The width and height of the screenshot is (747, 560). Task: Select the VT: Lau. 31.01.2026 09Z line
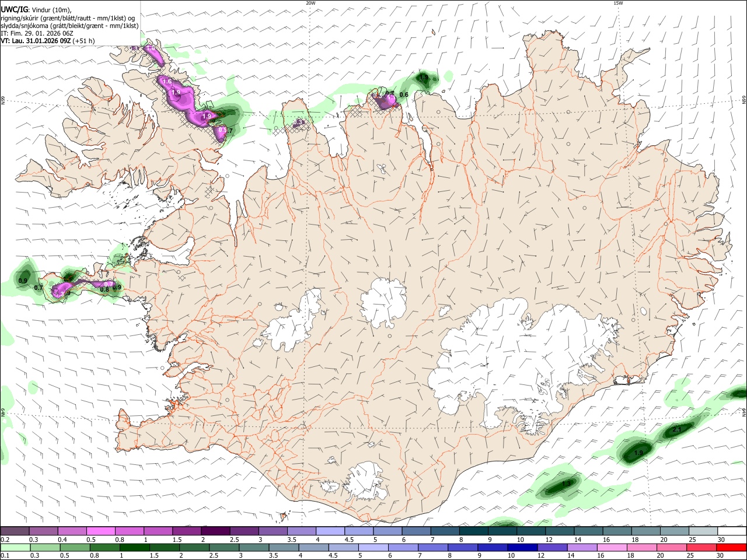[x=48, y=41]
